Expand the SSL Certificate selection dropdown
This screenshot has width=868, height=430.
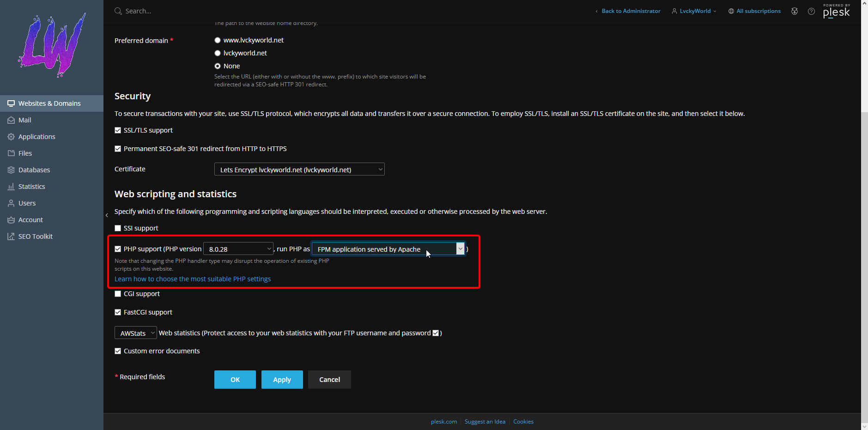point(299,170)
